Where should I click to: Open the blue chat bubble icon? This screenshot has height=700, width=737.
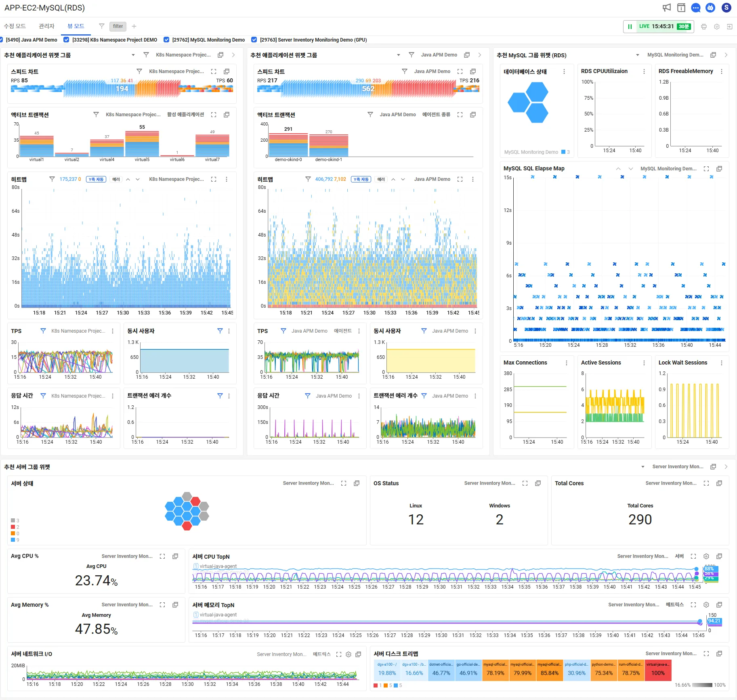(x=696, y=8)
